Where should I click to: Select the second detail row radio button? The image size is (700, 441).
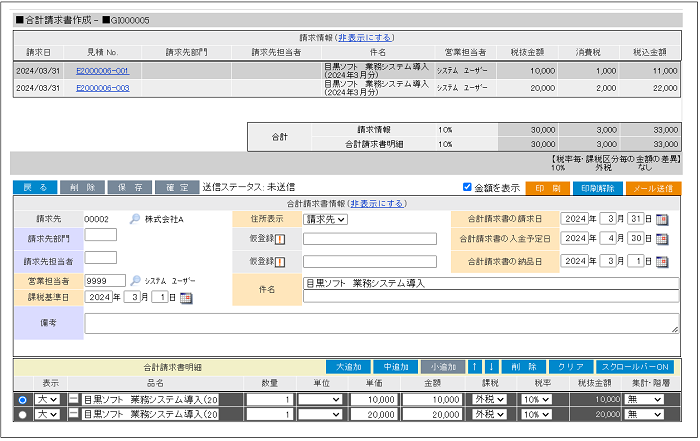(23, 413)
